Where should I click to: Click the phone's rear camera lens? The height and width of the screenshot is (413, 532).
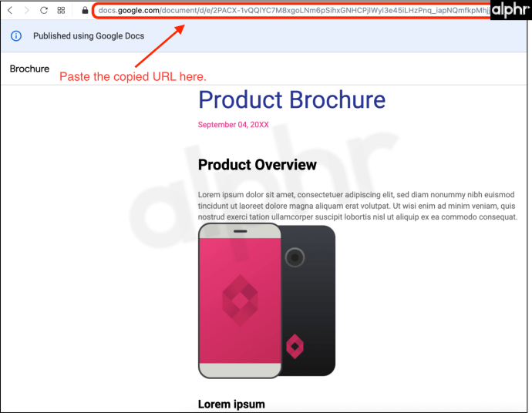pyautogui.click(x=295, y=257)
